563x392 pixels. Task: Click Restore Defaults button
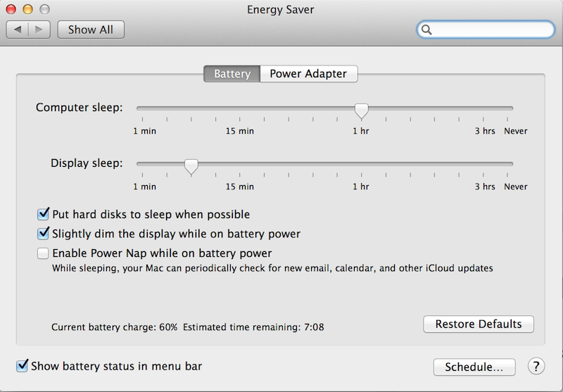479,324
